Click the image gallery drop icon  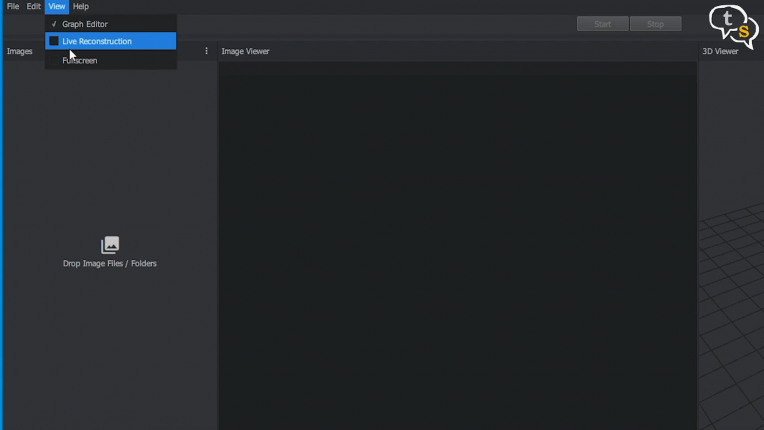coord(110,245)
